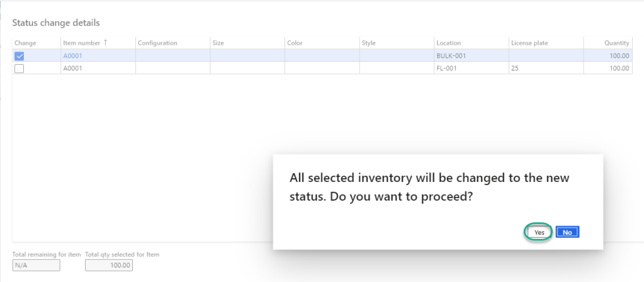Select the BULK-001 location cell

click(451, 56)
